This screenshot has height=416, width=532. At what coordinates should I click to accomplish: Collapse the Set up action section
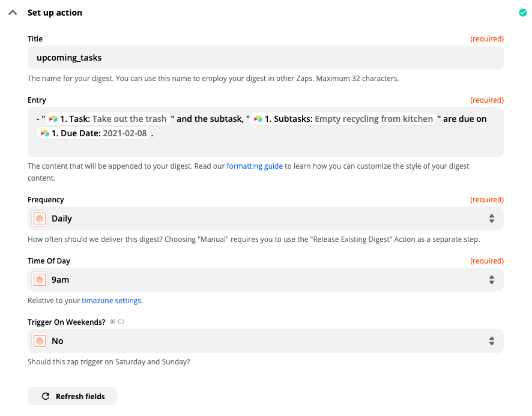pos(13,13)
